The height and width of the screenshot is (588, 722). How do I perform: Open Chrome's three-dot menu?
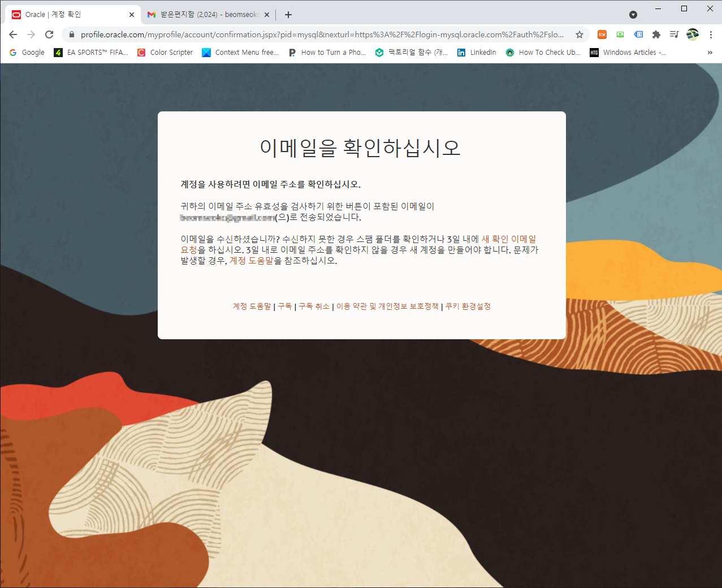(x=711, y=34)
